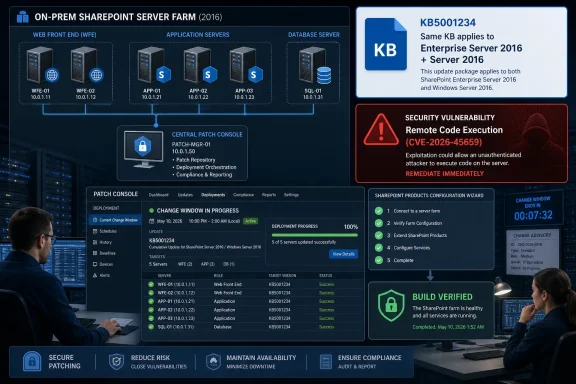
Task: Click the deployment progress bar
Action: pos(314,235)
